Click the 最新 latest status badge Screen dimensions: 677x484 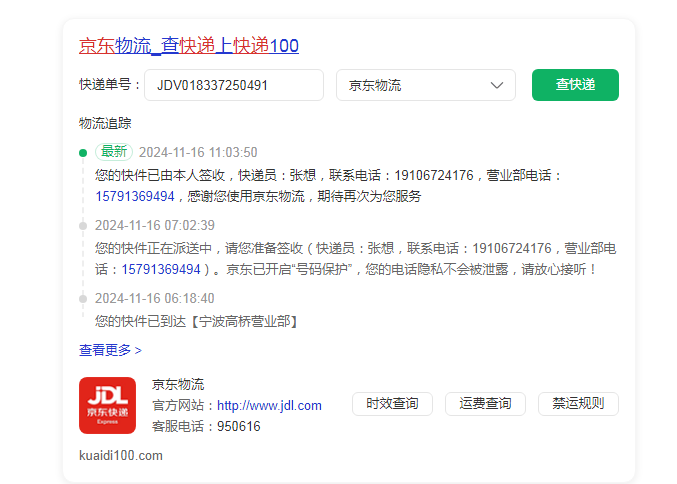click(x=114, y=152)
